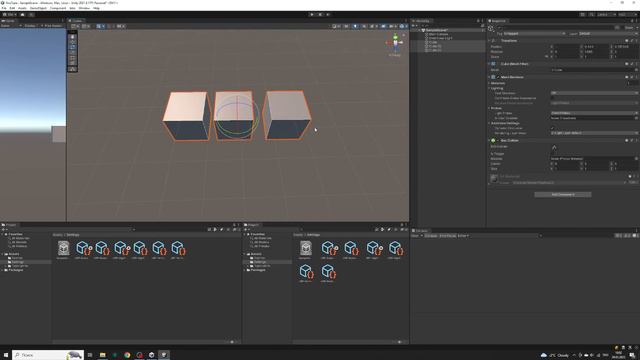Select the Packages folder in left Project tree

[x=15, y=270]
